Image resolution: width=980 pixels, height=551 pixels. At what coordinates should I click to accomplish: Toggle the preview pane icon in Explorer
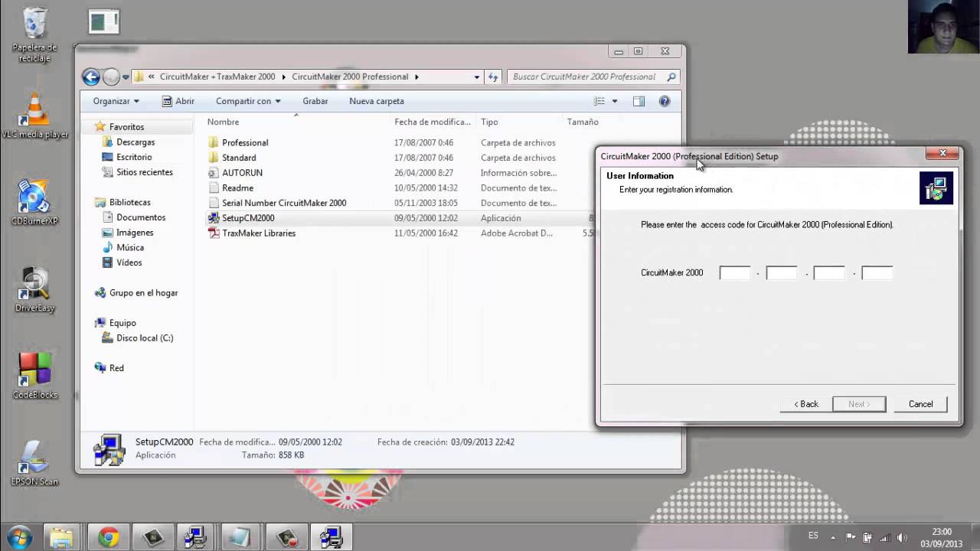[x=639, y=101]
